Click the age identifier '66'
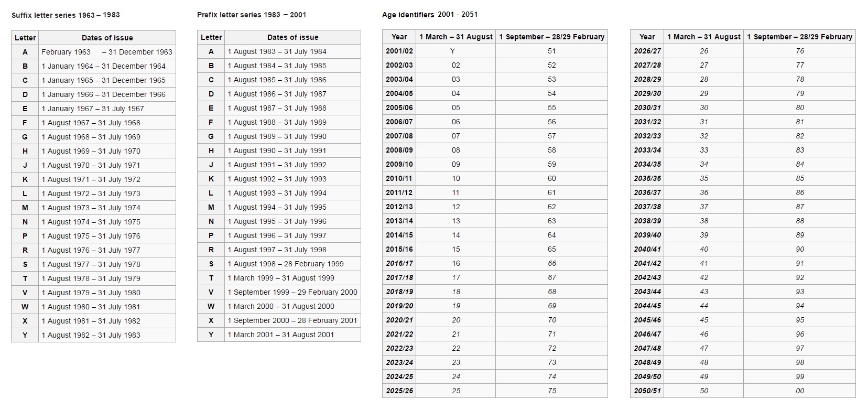 (552, 263)
